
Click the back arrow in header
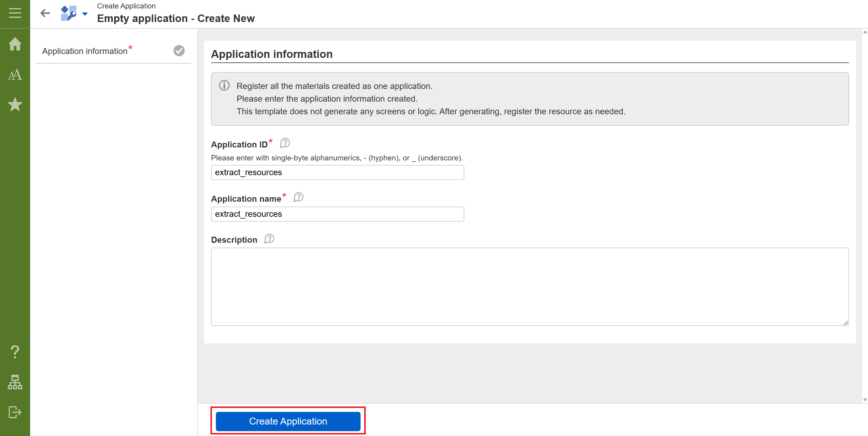[45, 13]
